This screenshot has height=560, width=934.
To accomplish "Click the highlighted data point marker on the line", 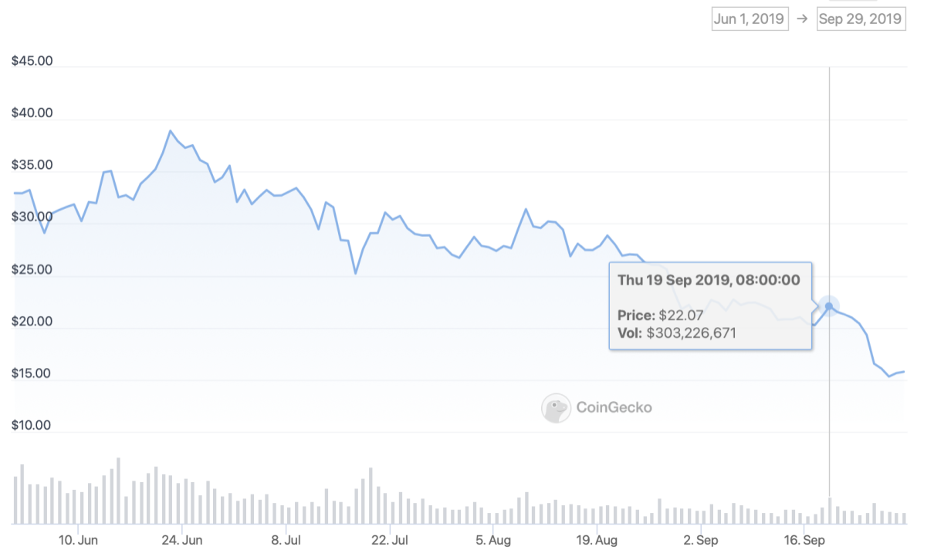I will (829, 306).
